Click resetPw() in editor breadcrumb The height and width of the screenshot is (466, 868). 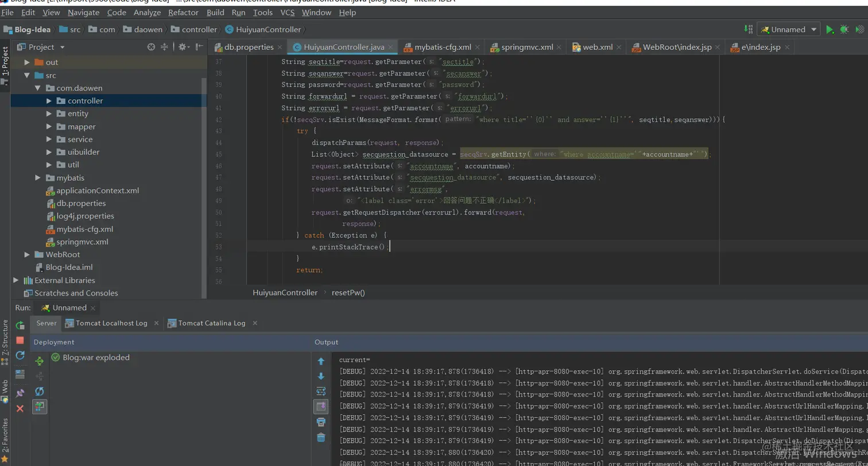coord(348,293)
